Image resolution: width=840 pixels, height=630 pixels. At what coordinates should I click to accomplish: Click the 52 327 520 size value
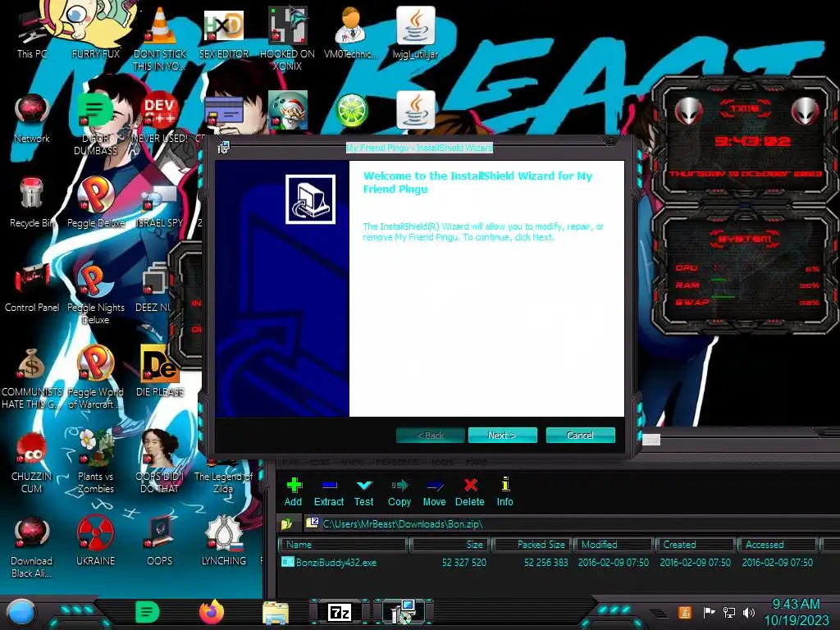point(464,563)
